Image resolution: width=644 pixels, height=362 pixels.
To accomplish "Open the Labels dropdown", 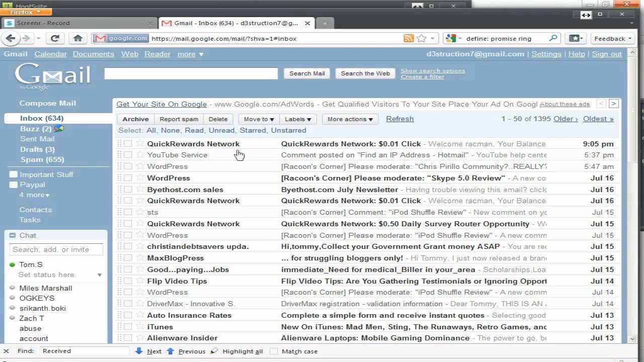I will 298,119.
